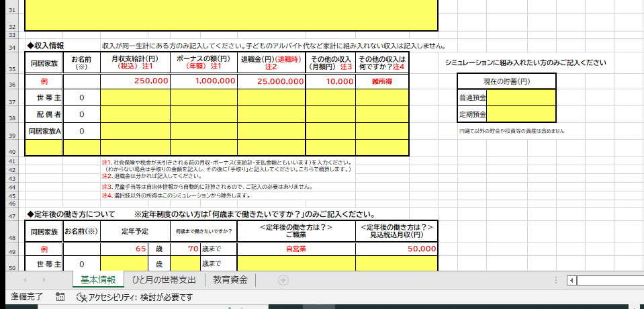Select 同居家族A retirement money cell
Viewport: 644px width, 309px height.
point(271,131)
